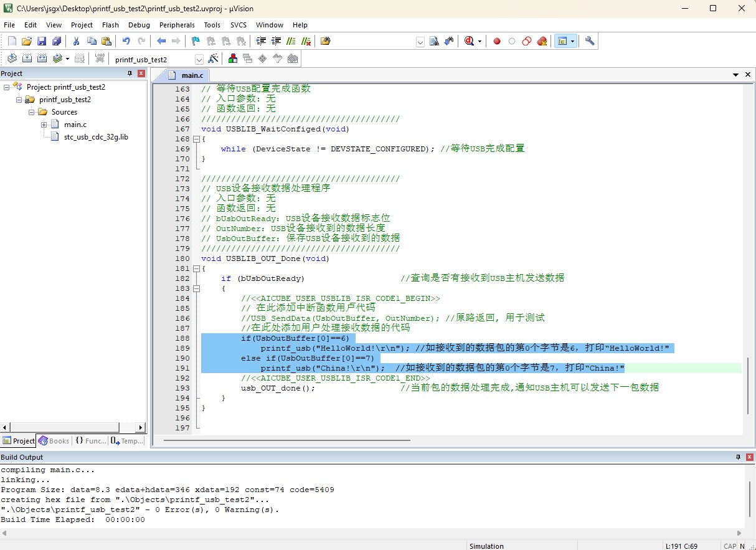Rebuild all target files
The height and width of the screenshot is (550, 756).
tap(42, 59)
